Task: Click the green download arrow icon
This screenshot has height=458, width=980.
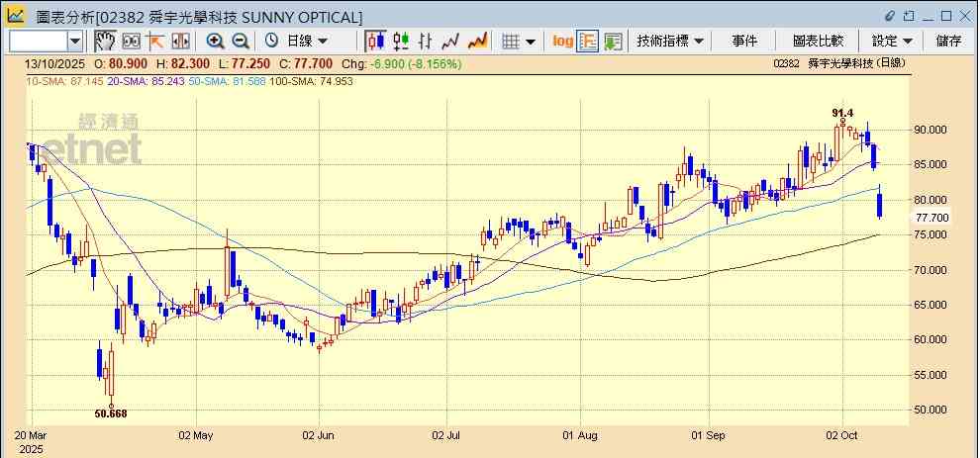Action: pyautogui.click(x=613, y=41)
